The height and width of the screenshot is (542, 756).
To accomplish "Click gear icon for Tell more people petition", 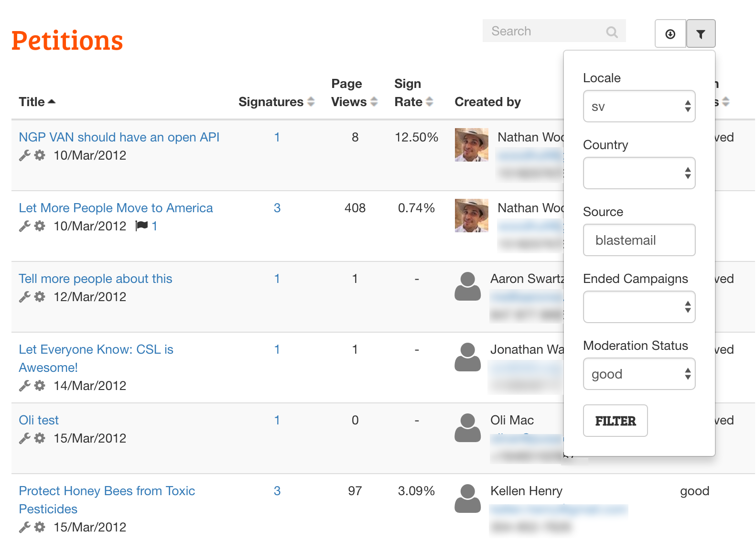I will click(40, 297).
